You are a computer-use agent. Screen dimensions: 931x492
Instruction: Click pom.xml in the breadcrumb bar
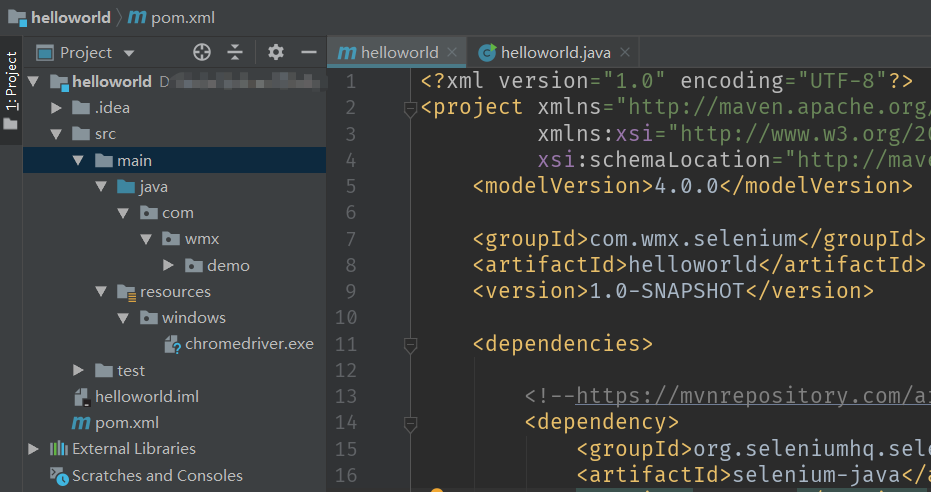click(x=183, y=18)
